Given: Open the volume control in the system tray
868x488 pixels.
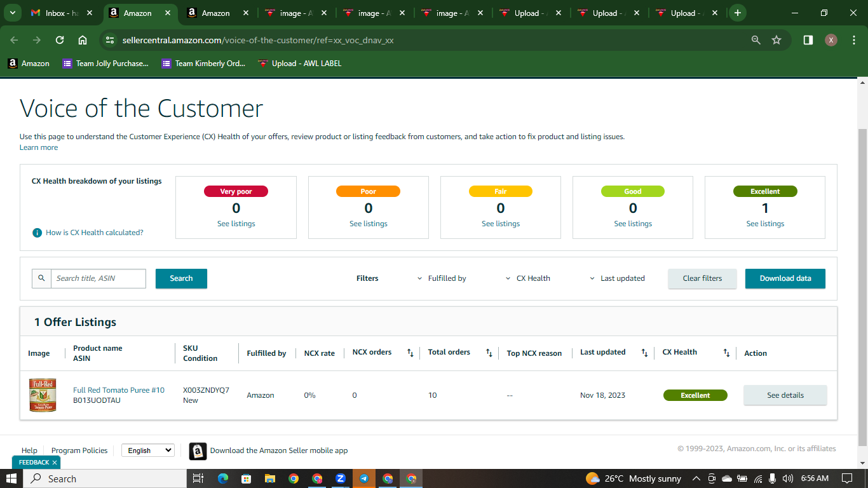Looking at the screenshot, I should coord(788,478).
